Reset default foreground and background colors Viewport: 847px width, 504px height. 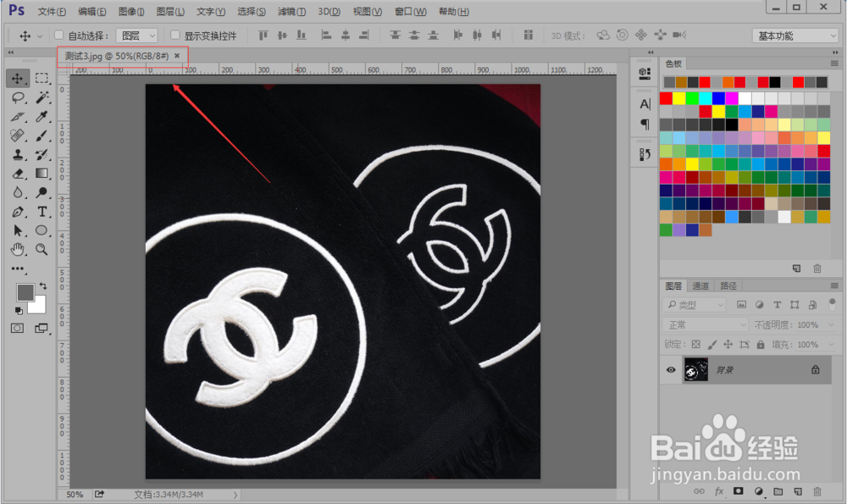(19, 311)
